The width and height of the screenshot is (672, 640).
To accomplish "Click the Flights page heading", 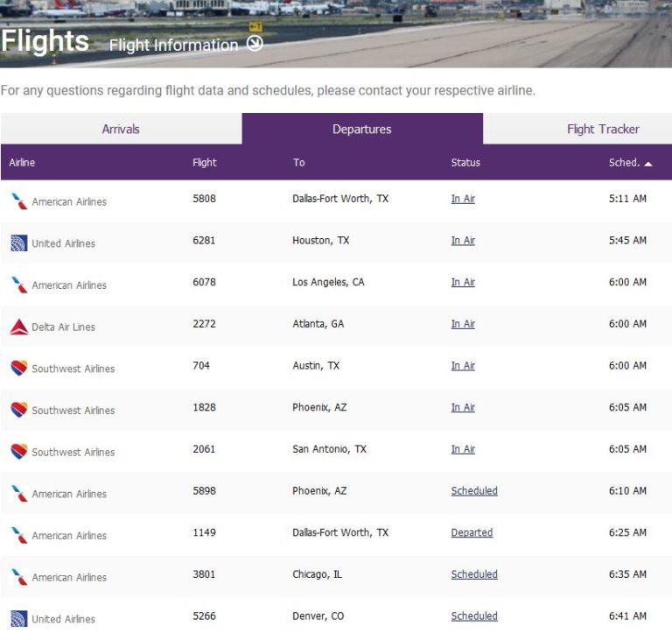I will [45, 41].
